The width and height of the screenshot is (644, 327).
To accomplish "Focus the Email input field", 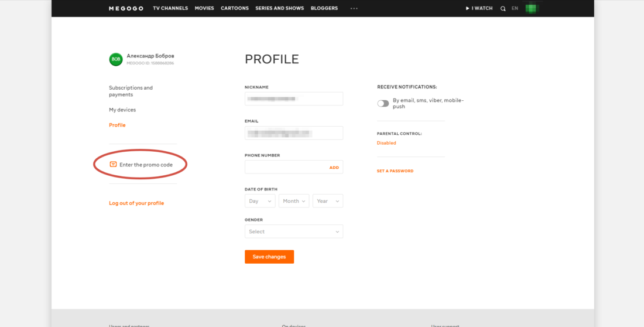I will point(294,133).
